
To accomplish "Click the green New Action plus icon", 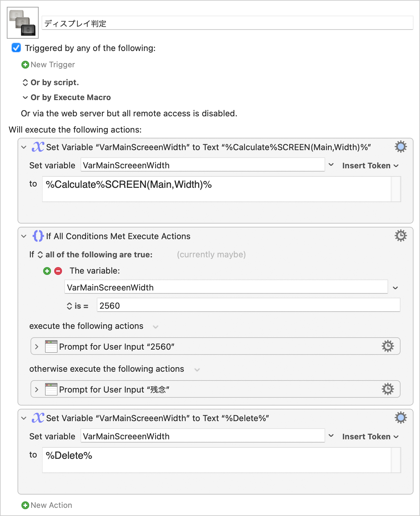I will pos(25,505).
